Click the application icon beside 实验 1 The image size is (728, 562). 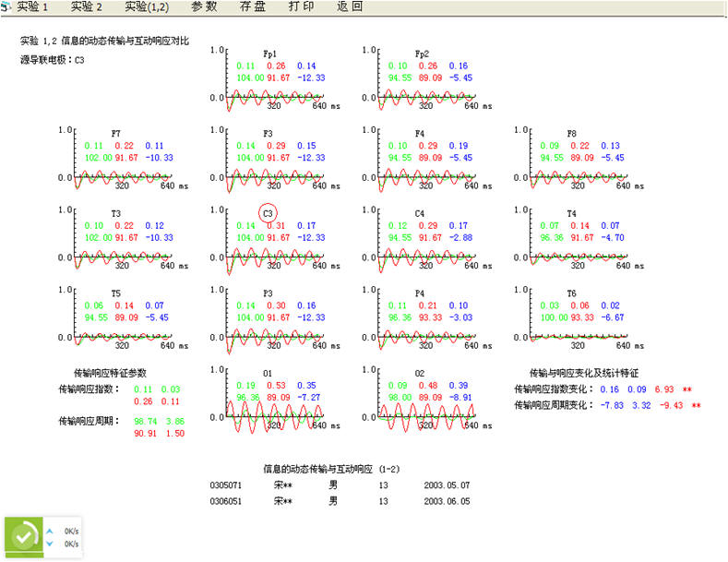[x=6, y=7]
